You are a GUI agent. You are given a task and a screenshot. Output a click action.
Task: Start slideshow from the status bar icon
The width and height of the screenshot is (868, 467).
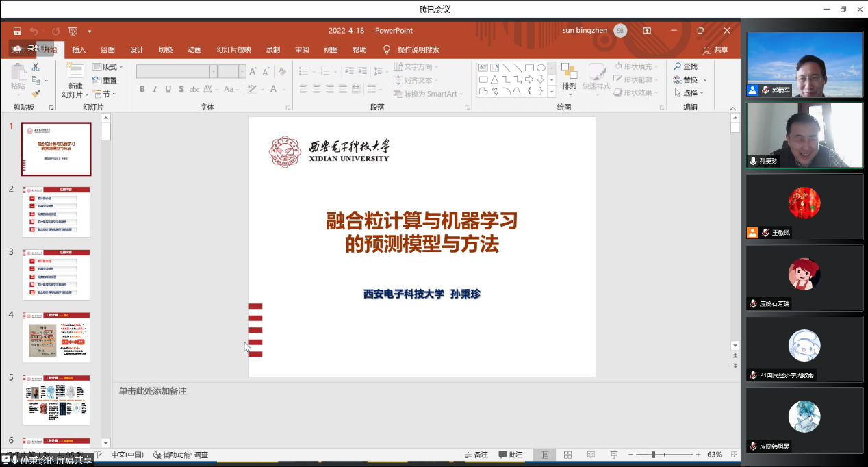(613, 455)
